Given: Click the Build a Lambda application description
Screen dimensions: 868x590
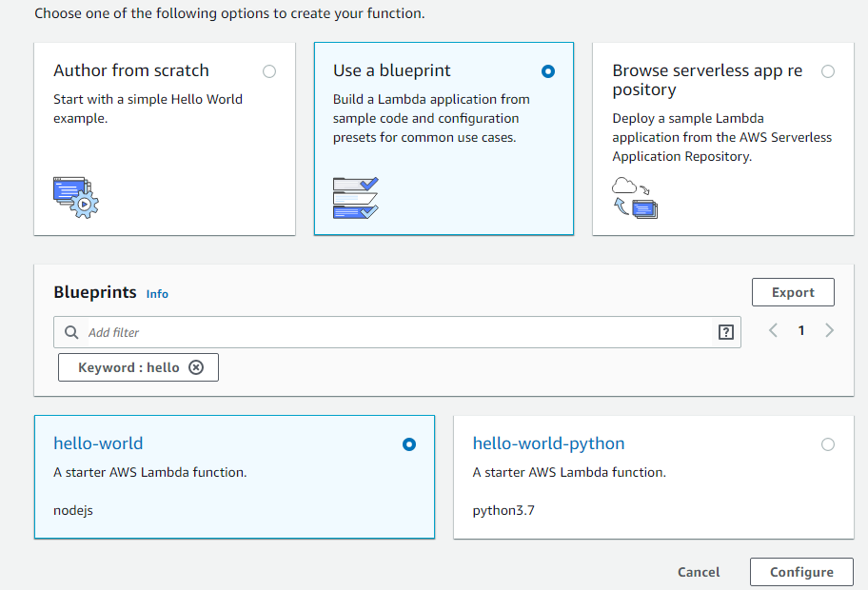Looking at the screenshot, I should (x=431, y=118).
